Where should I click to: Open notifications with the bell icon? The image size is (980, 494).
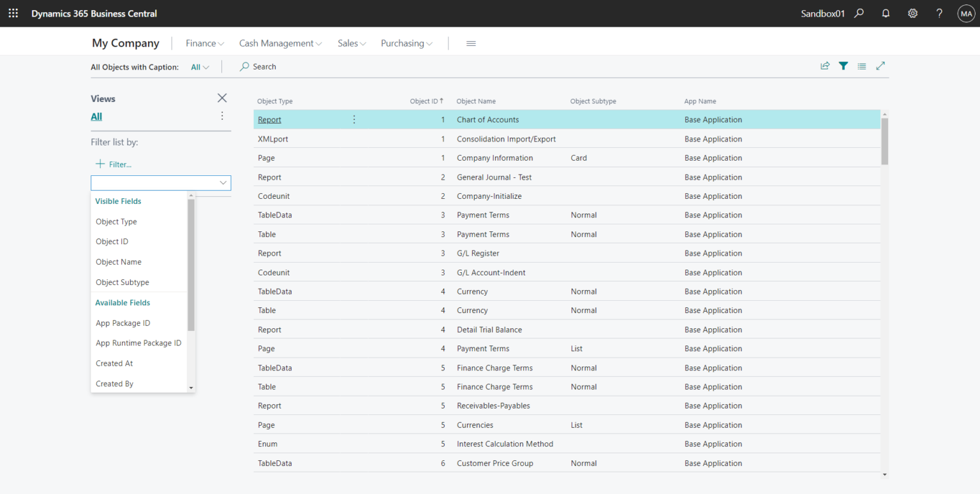pyautogui.click(x=886, y=13)
